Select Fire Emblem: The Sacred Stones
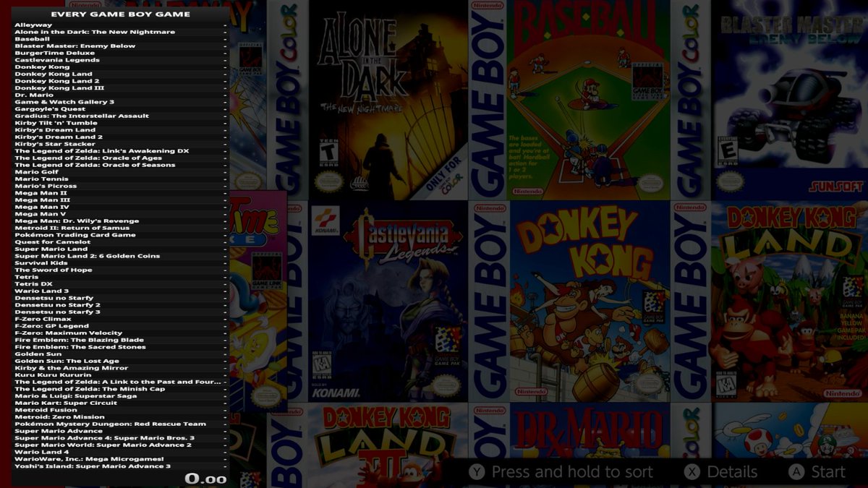This screenshot has width=868, height=488. pos(121,347)
